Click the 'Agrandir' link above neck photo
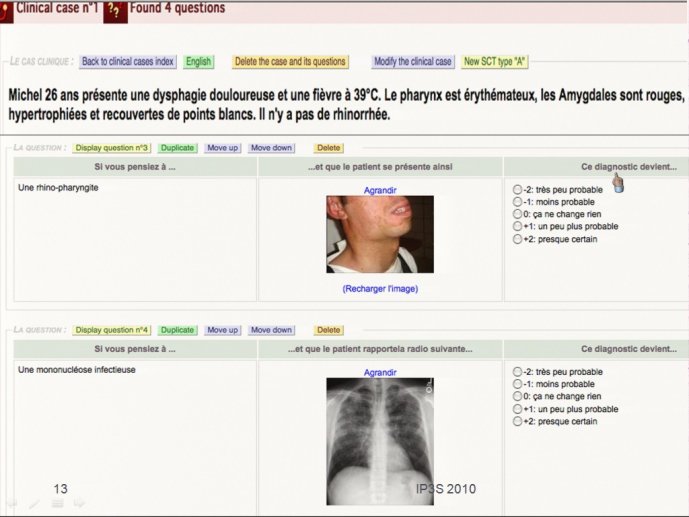The height and width of the screenshot is (517, 689). click(380, 189)
